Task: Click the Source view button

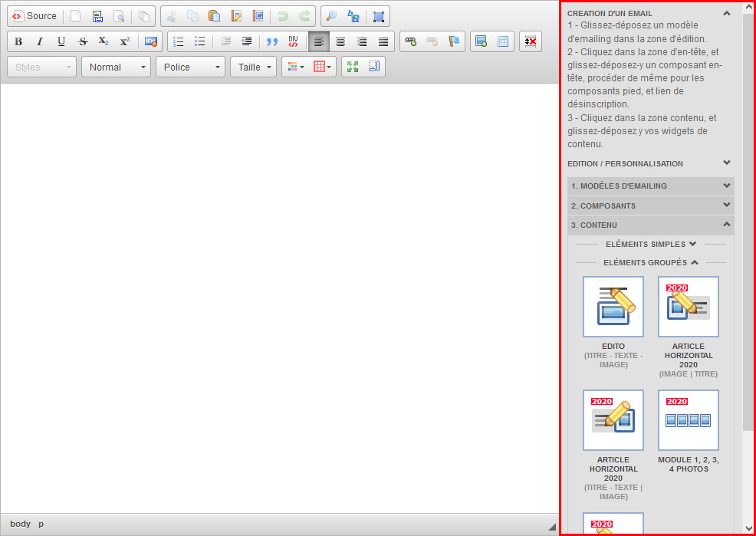Action: (x=34, y=16)
